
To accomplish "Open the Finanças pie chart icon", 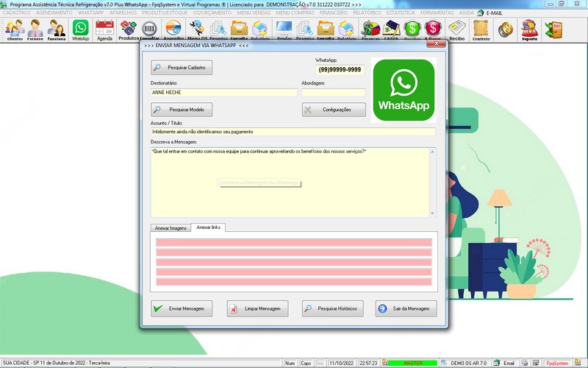I will coord(370,29).
